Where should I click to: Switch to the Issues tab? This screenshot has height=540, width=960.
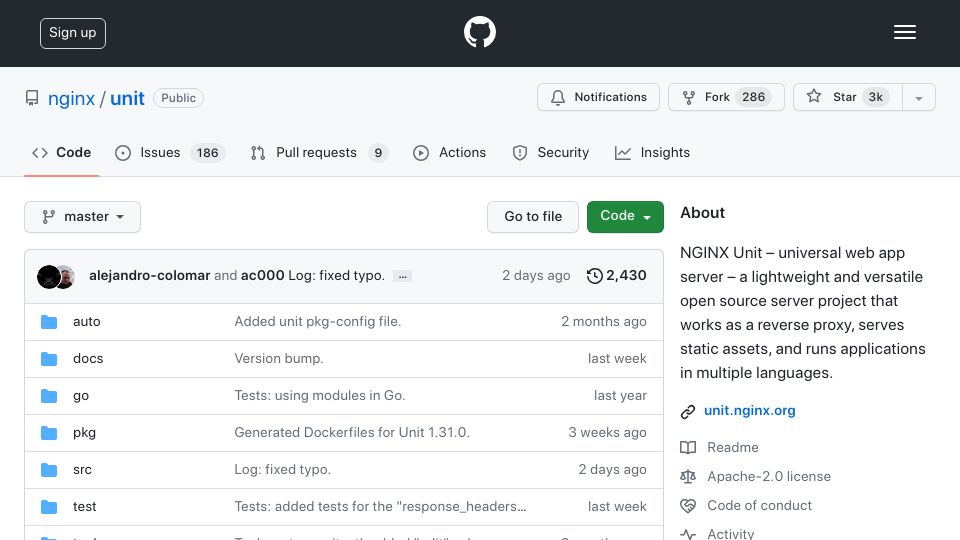[170, 153]
